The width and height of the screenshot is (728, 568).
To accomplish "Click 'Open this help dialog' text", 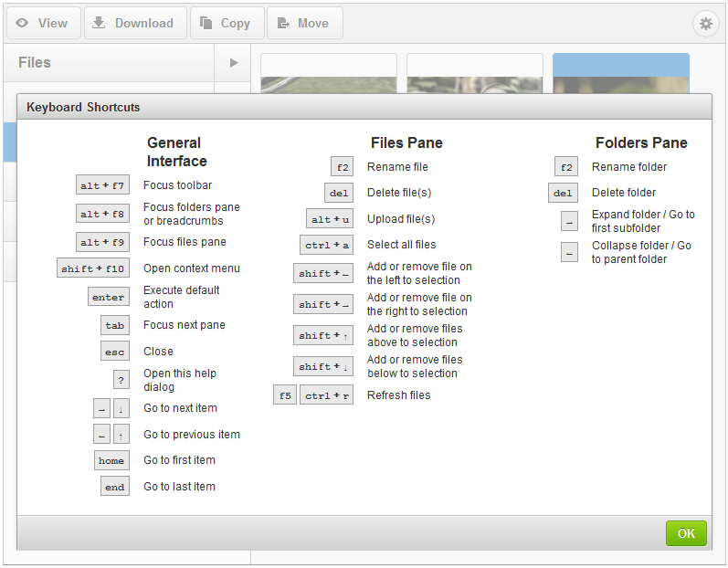I will (x=180, y=380).
